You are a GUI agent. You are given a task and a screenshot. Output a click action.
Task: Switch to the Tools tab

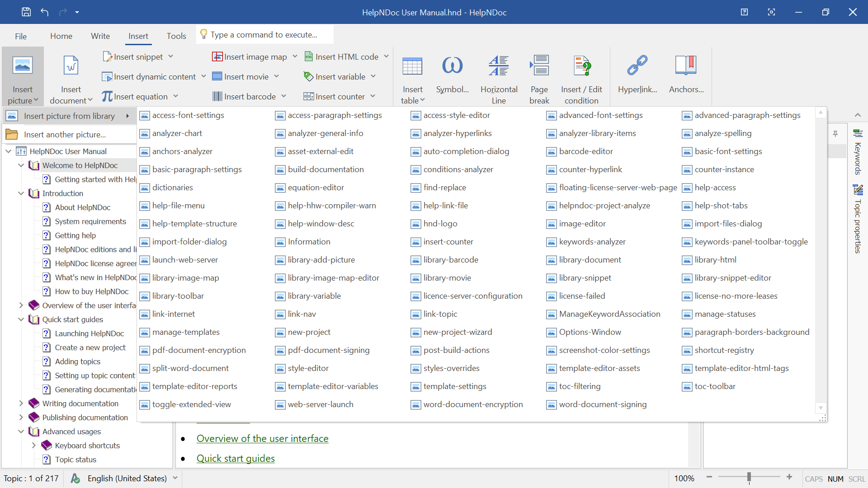click(x=176, y=36)
